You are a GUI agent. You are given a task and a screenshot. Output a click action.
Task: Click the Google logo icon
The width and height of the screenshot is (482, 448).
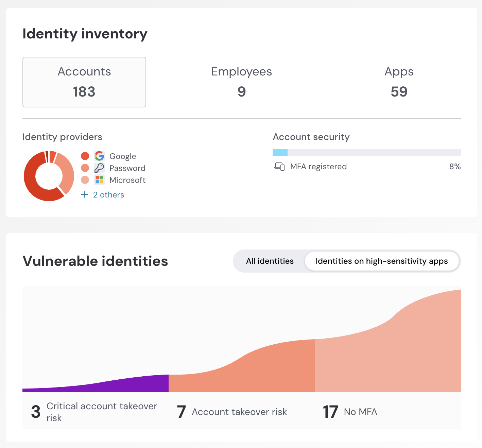pos(99,156)
